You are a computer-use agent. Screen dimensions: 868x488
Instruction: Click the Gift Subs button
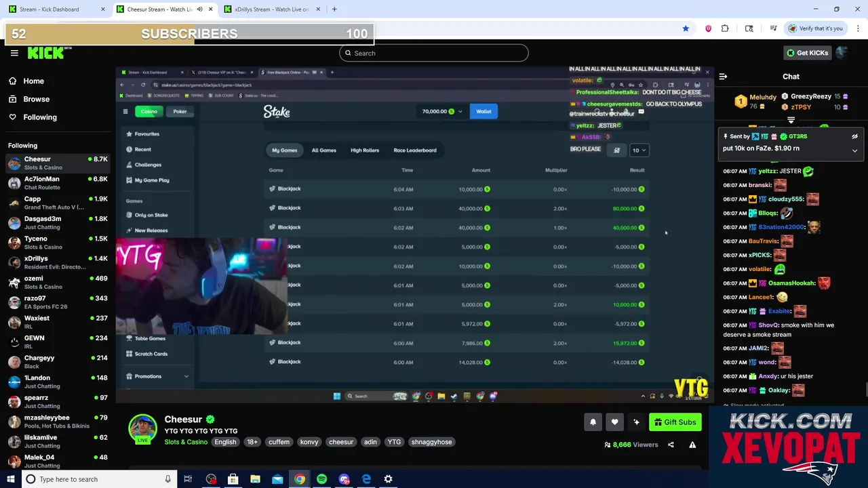click(675, 422)
